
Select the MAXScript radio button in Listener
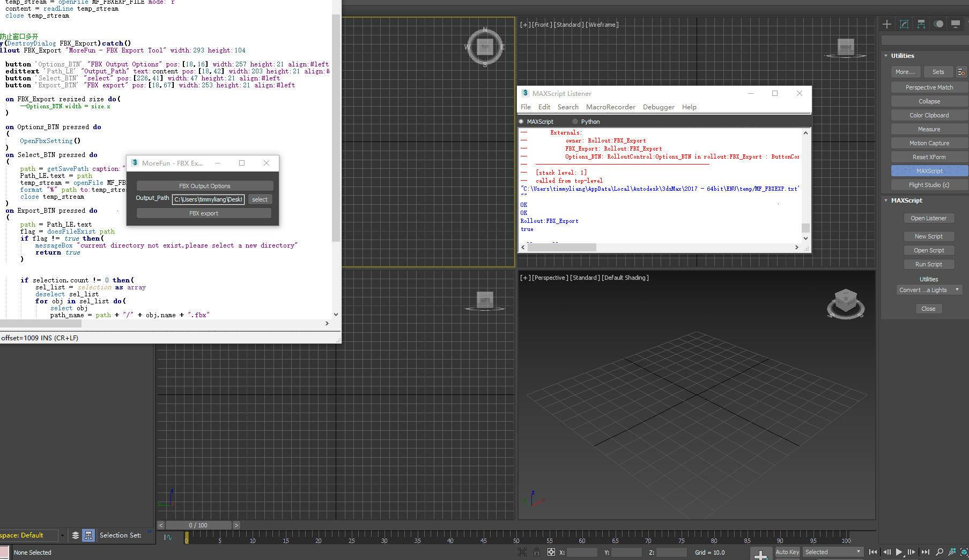point(521,122)
